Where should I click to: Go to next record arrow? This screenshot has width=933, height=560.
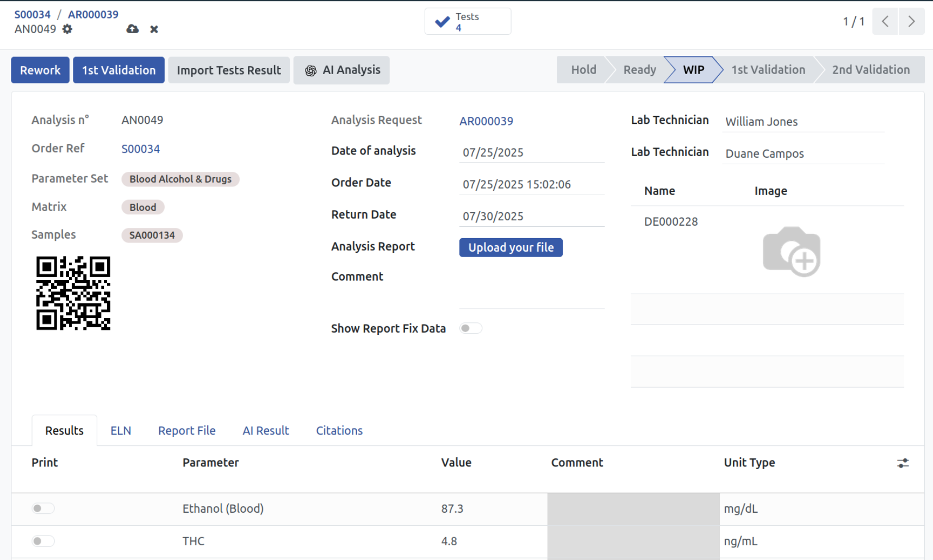coord(912,21)
